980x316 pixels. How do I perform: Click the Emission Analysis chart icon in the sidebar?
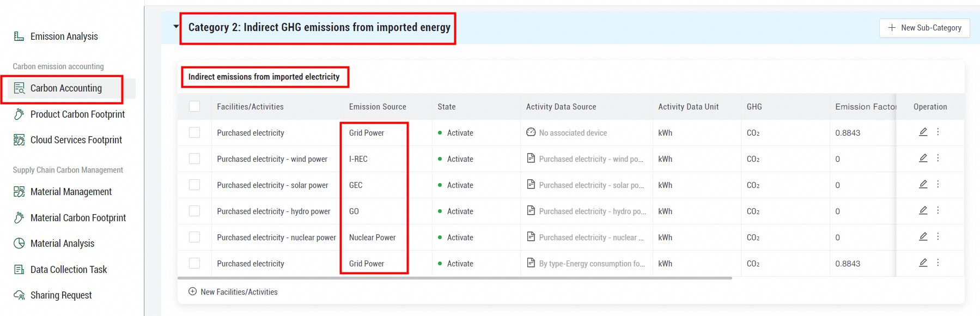point(19,37)
